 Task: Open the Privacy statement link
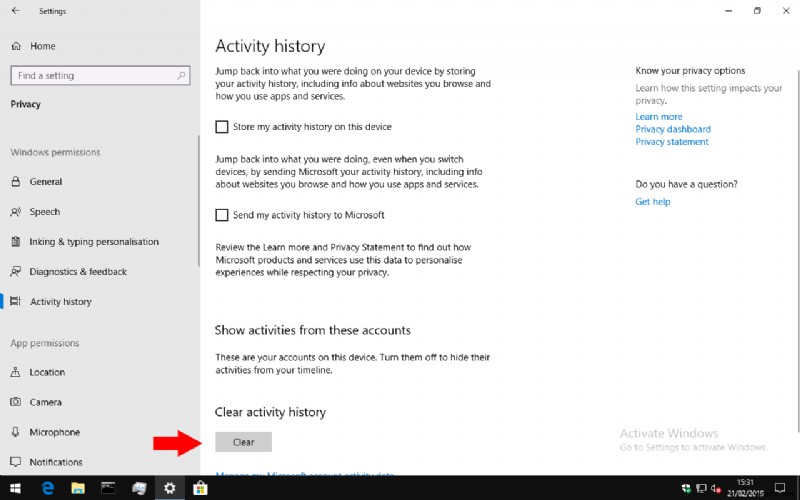click(672, 142)
